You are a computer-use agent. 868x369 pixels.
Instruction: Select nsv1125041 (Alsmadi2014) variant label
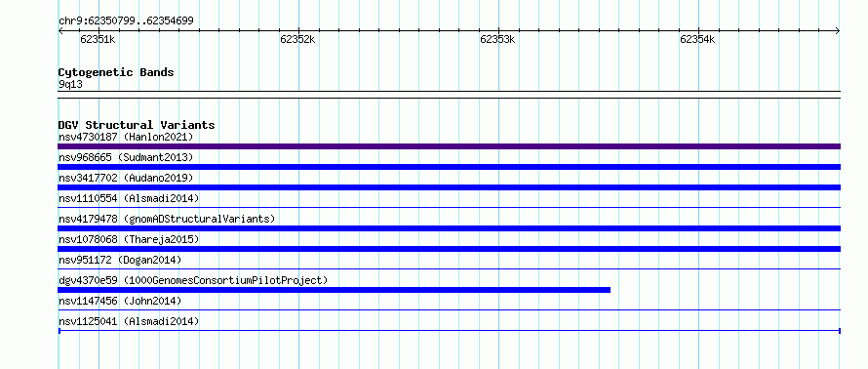[129, 321]
